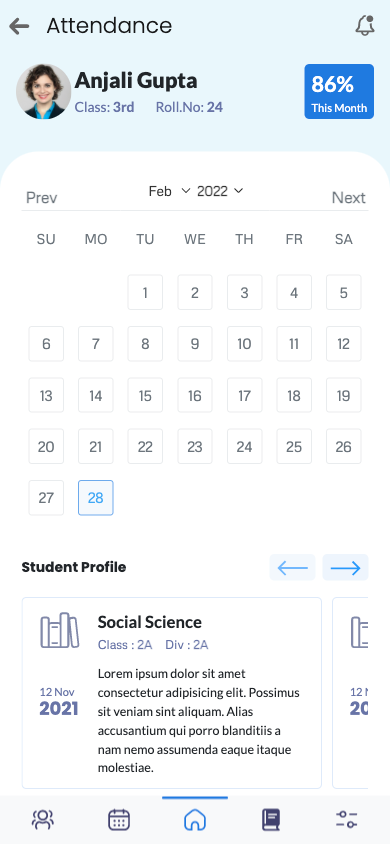Viewport: 390px width, 844px height.
Task: Select date 1 in the calendar
Action: [x=145, y=292]
